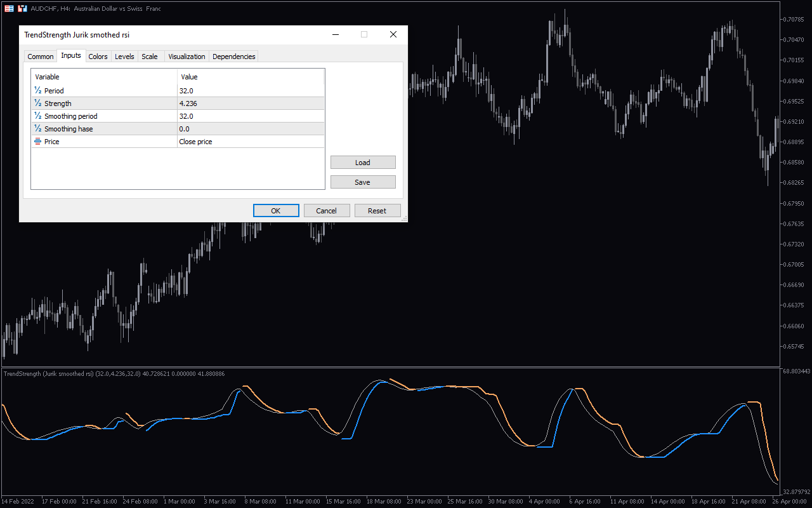Edit the Smoothing hase value 0.0

coord(251,129)
